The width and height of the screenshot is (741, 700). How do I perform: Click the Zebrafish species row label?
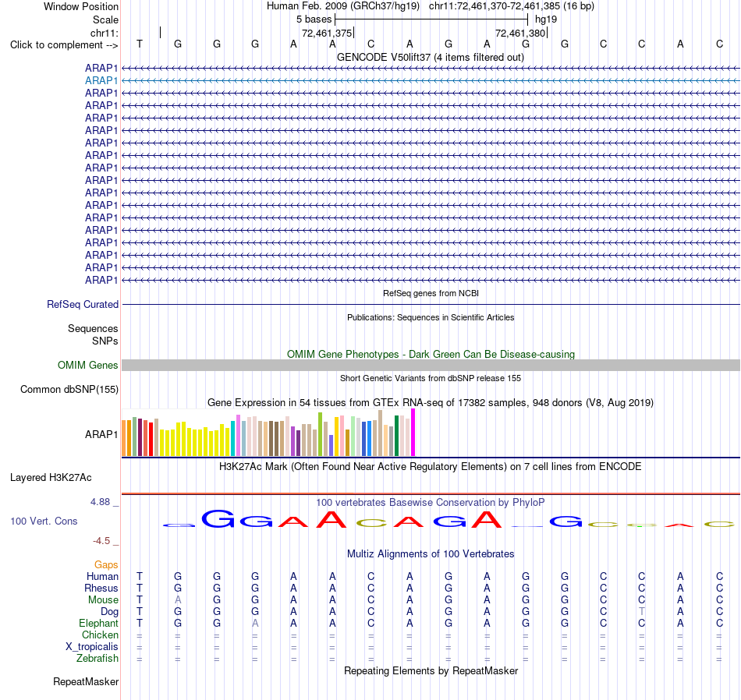[x=97, y=659]
